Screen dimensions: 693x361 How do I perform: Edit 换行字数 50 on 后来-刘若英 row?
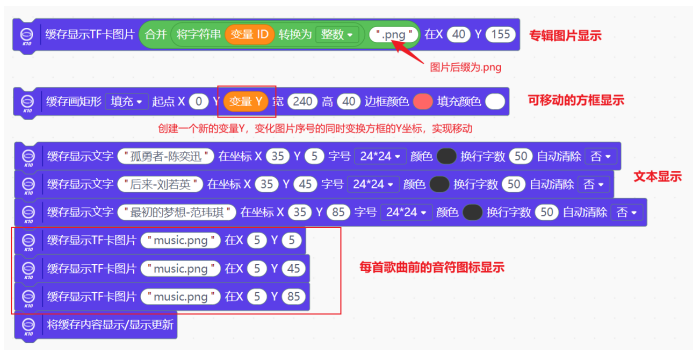[x=514, y=184]
